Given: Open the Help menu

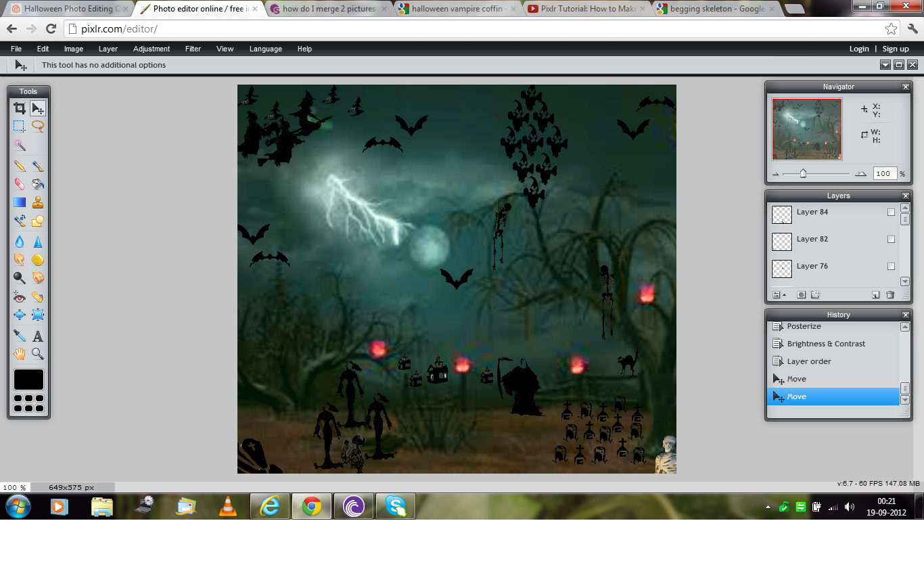Looking at the screenshot, I should [x=304, y=49].
